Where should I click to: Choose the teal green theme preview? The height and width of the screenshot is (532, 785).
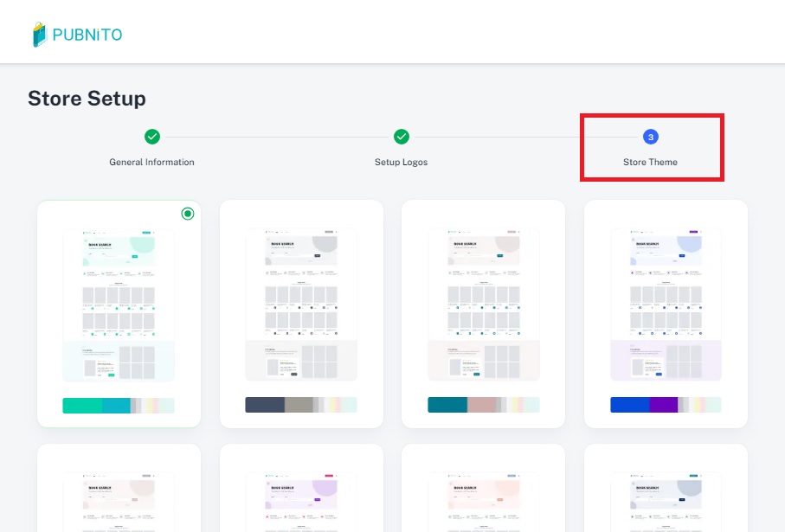(x=119, y=304)
